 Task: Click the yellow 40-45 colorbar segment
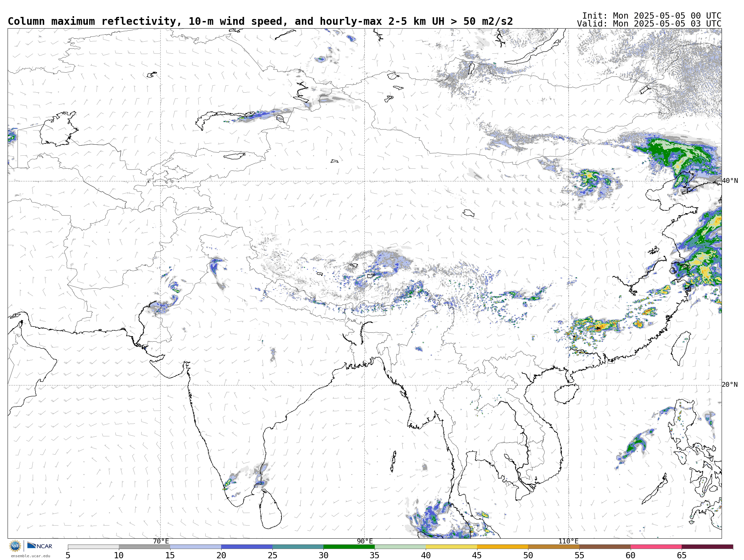point(451,547)
